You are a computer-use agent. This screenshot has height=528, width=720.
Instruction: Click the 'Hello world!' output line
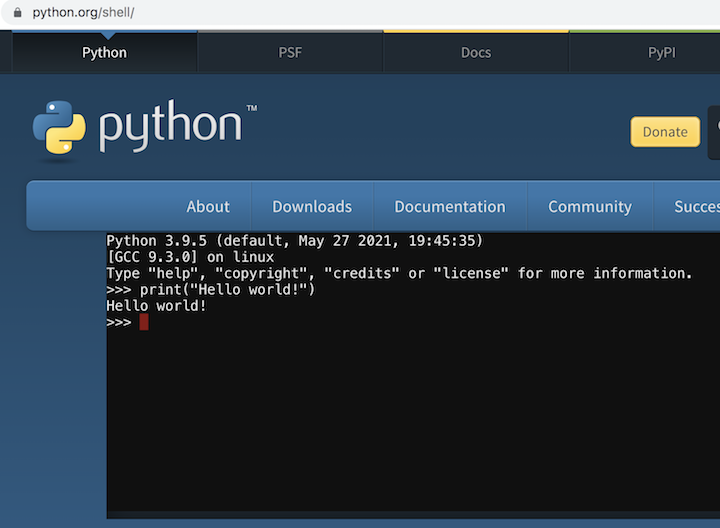click(157, 306)
